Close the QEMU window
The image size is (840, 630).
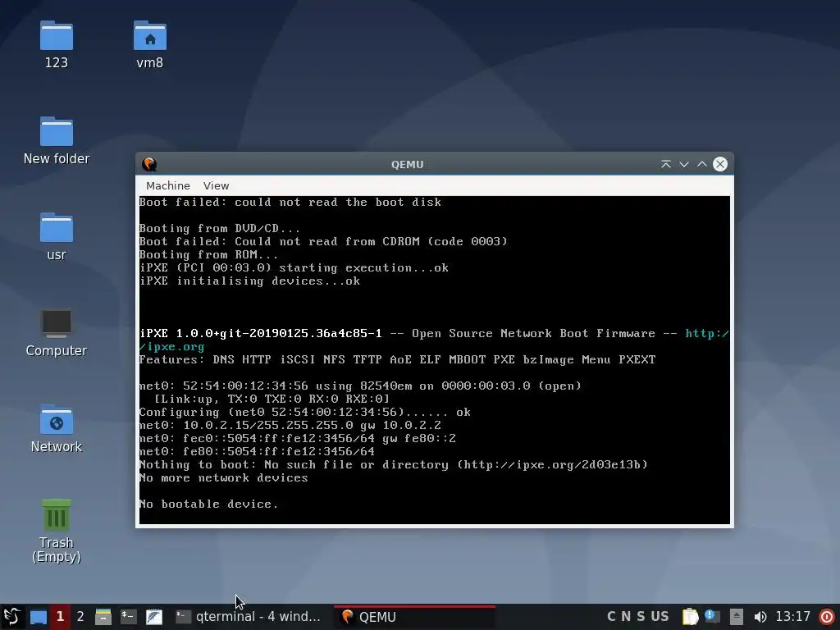(720, 164)
